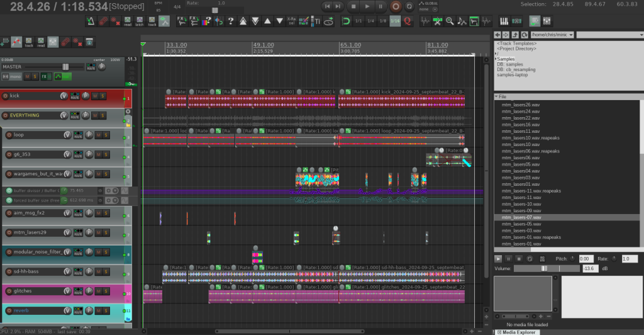This screenshot has height=335, width=644.
Task: Arm the kick track for recording
Action: (x=5, y=96)
